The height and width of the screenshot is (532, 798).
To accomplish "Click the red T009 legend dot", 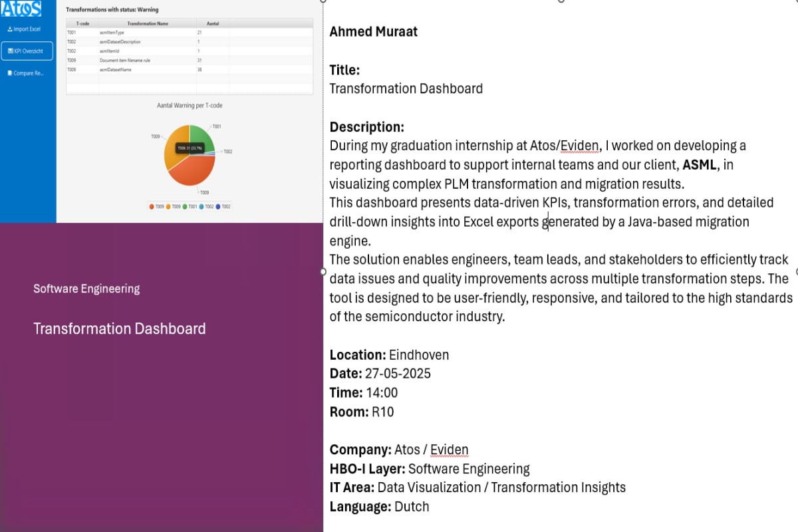I will (x=152, y=207).
